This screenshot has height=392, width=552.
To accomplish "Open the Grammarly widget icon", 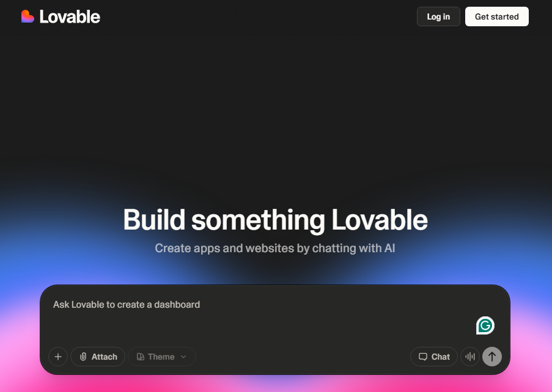I will click(485, 325).
